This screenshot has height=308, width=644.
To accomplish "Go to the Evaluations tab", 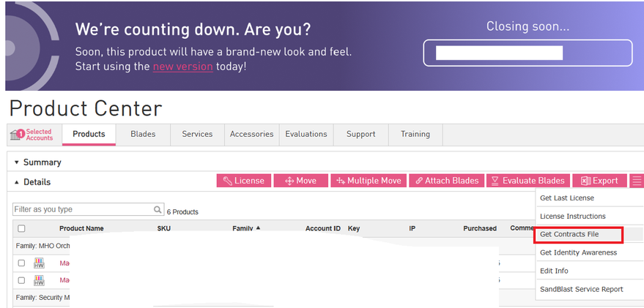I will 306,134.
